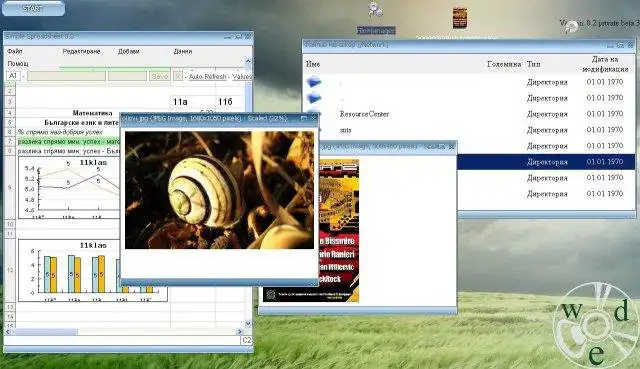
Task: Select the green highlighted row 7 cell
Action: [x=68, y=142]
